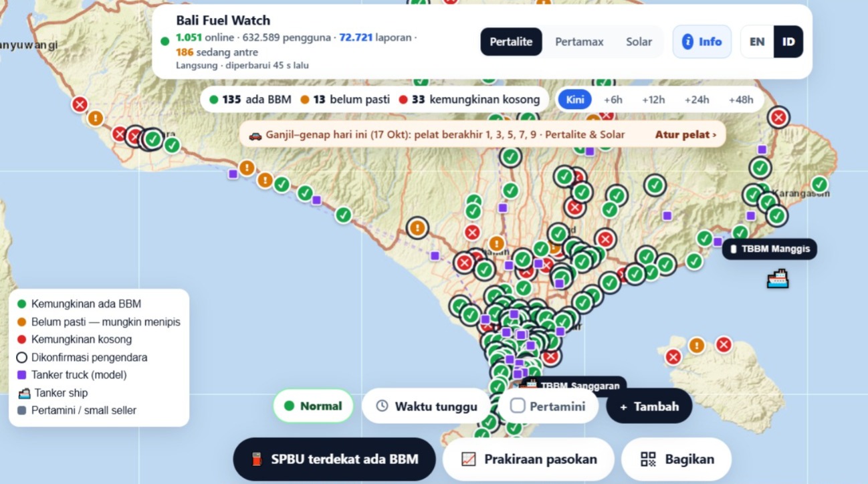Click the 186 sedang antre status
Image resolution: width=868 pixels, height=484 pixels.
217,52
